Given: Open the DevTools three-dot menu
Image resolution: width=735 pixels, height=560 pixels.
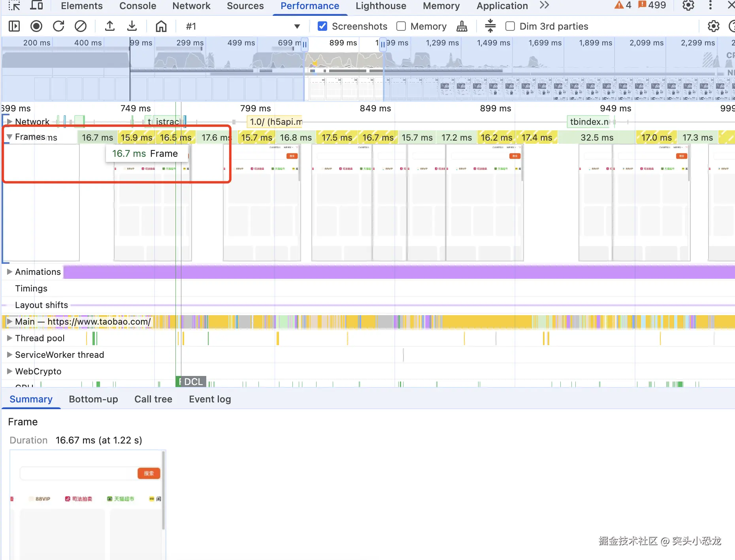Looking at the screenshot, I should coord(710,6).
